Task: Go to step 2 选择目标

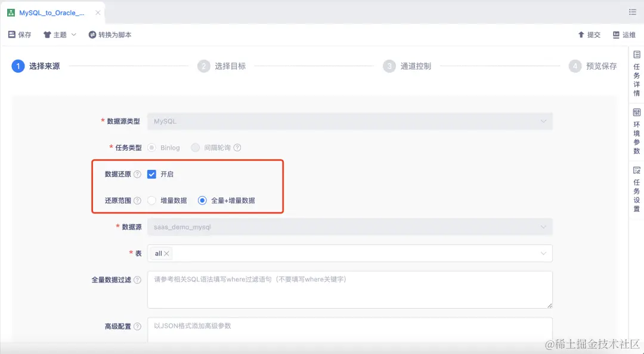Action: 221,66
